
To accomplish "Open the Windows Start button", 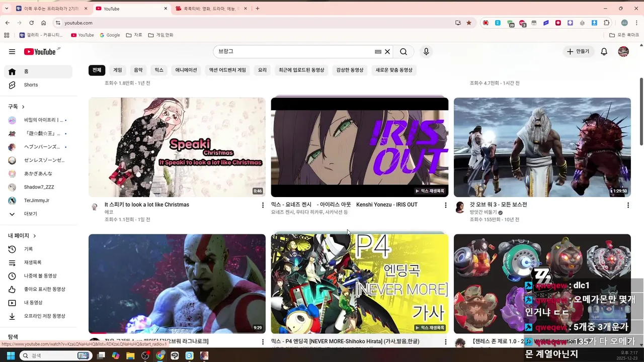I will click(11, 355).
